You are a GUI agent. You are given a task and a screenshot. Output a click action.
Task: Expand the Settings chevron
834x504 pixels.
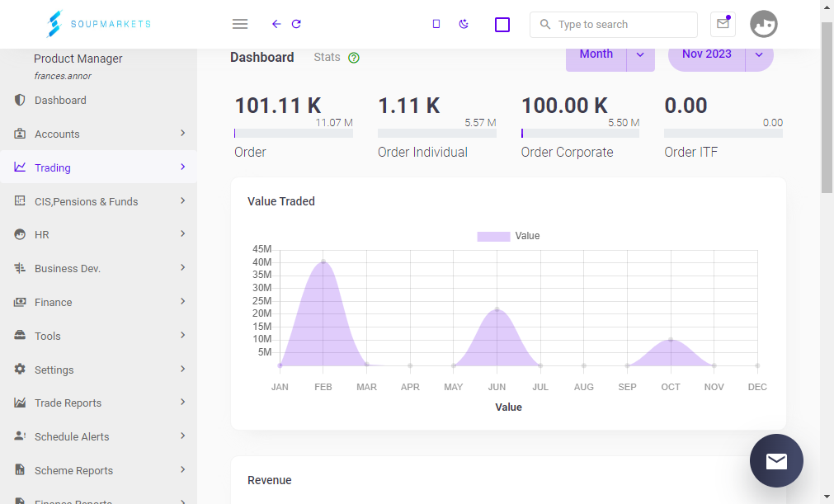click(182, 369)
